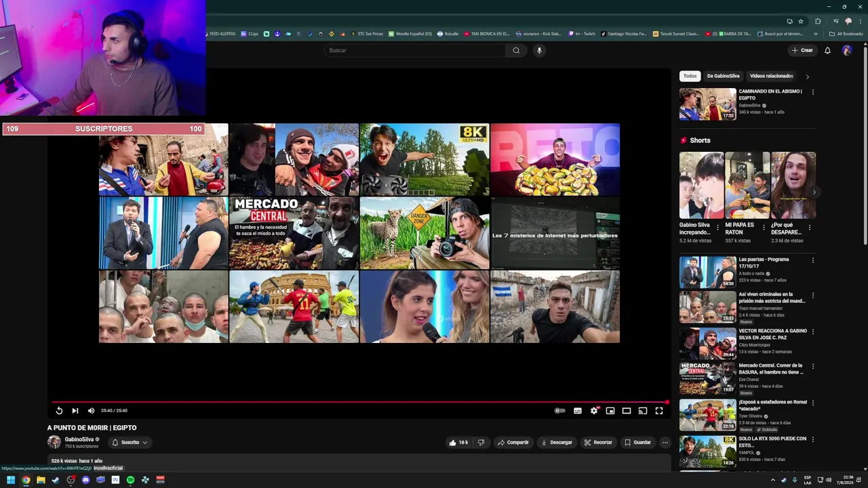This screenshot has height=488, width=868.
Task: Open File Explorer from taskbar
Action: (x=41, y=480)
